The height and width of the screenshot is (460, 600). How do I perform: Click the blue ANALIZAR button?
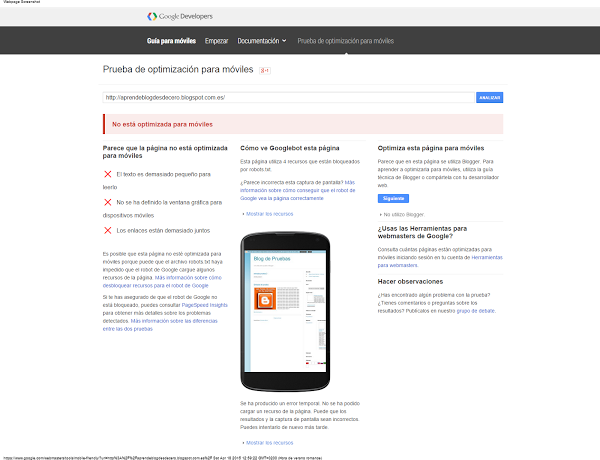tap(489, 98)
